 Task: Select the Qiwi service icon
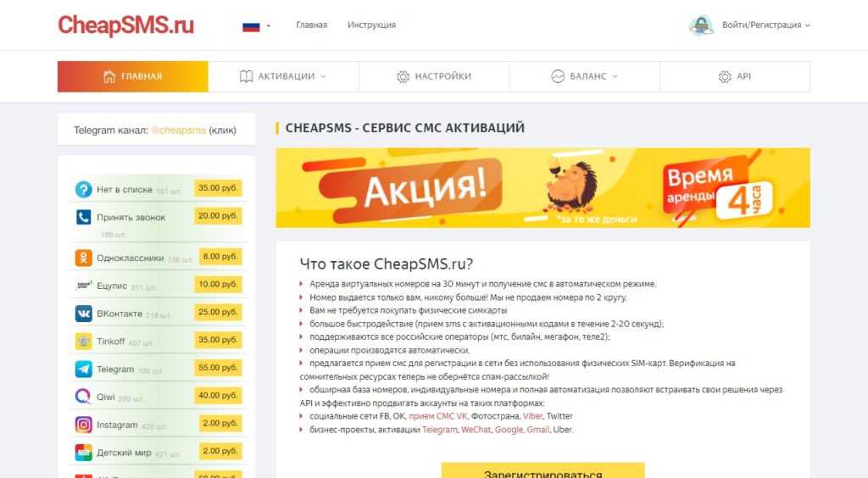click(x=83, y=397)
